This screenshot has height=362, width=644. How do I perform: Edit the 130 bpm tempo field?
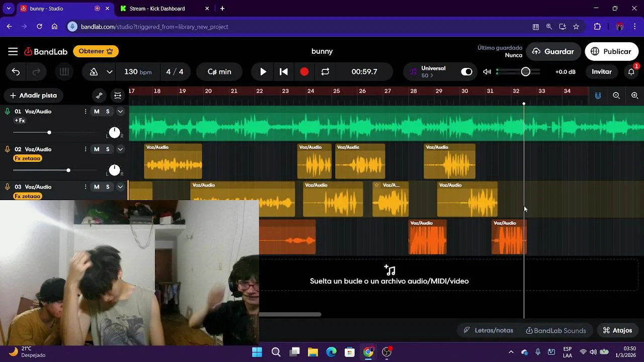[x=137, y=72]
